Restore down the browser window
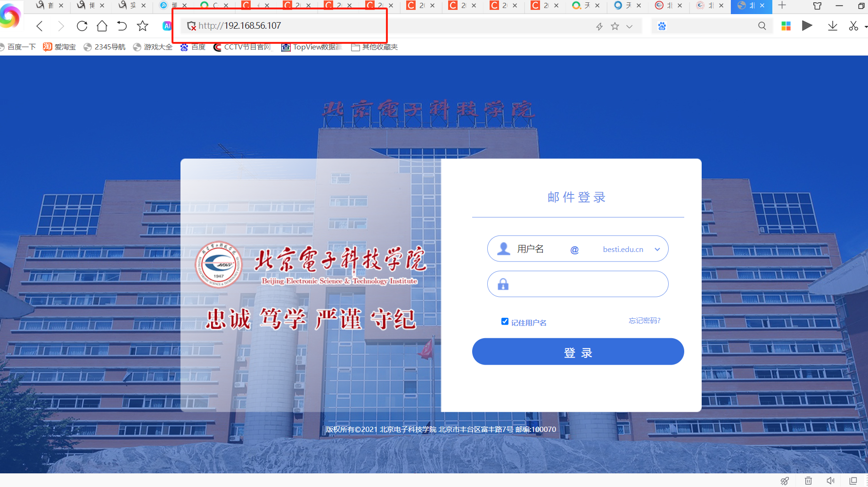 (862, 6)
